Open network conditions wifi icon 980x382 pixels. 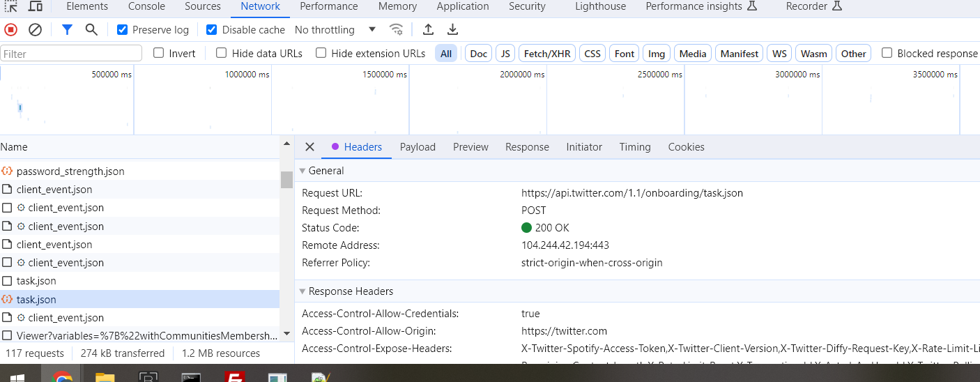tap(397, 29)
